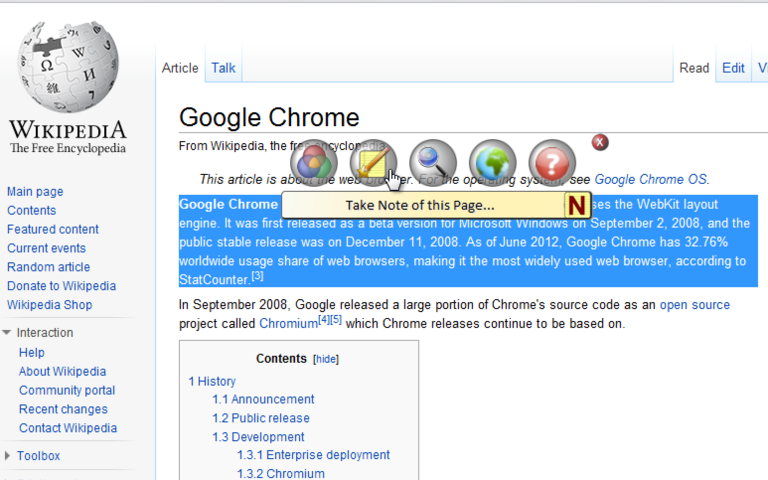Open Community portal link
This screenshot has height=480, width=768.
click(67, 390)
